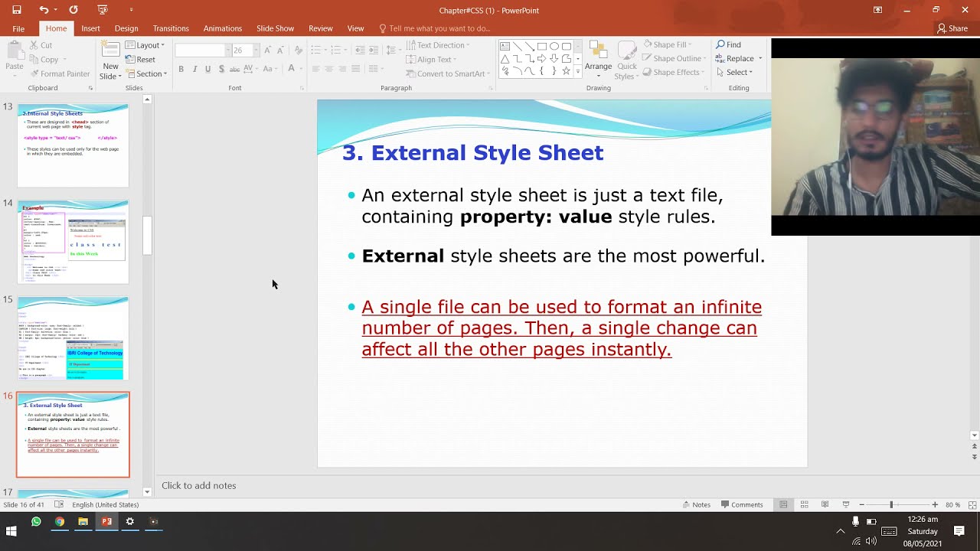Viewport: 980px width, 551px height.
Task: Select slide 14 Example thumbnail
Action: [73, 241]
